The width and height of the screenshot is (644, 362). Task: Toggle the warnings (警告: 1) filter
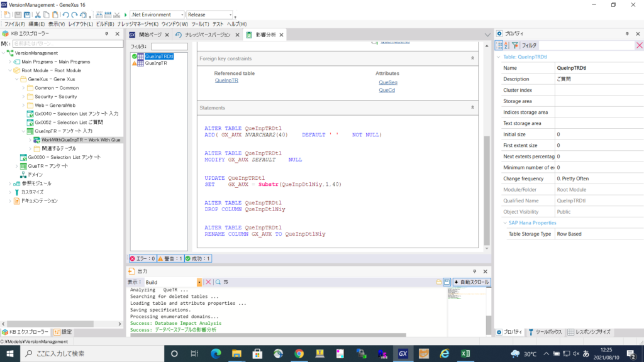170,258
